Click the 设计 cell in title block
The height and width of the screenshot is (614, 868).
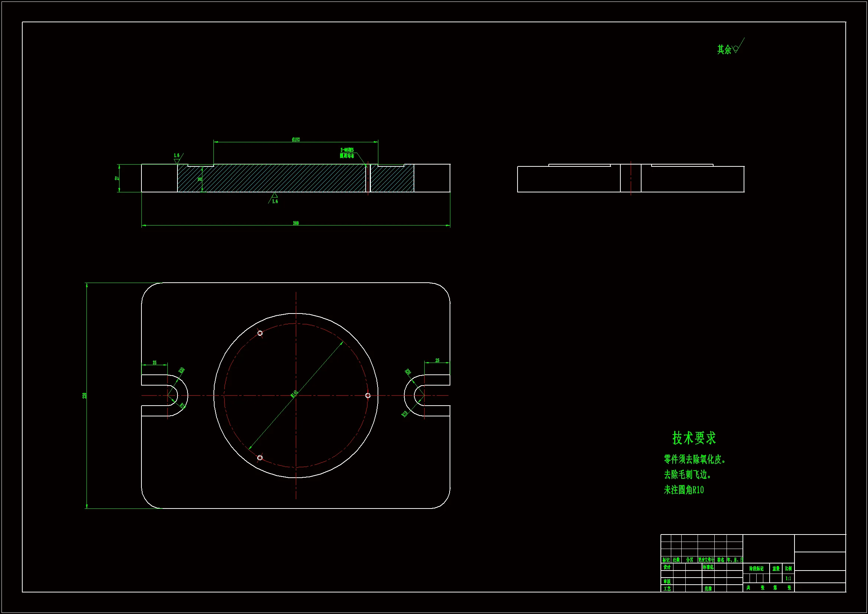click(x=667, y=568)
